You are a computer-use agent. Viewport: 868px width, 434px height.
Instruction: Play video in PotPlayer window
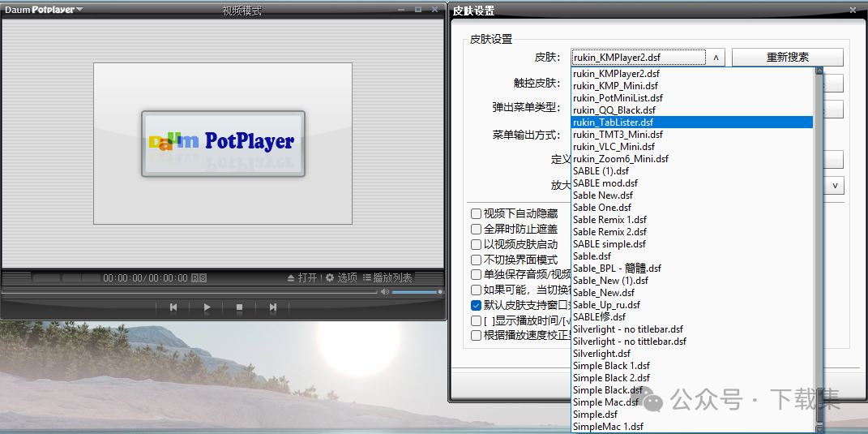pos(207,307)
